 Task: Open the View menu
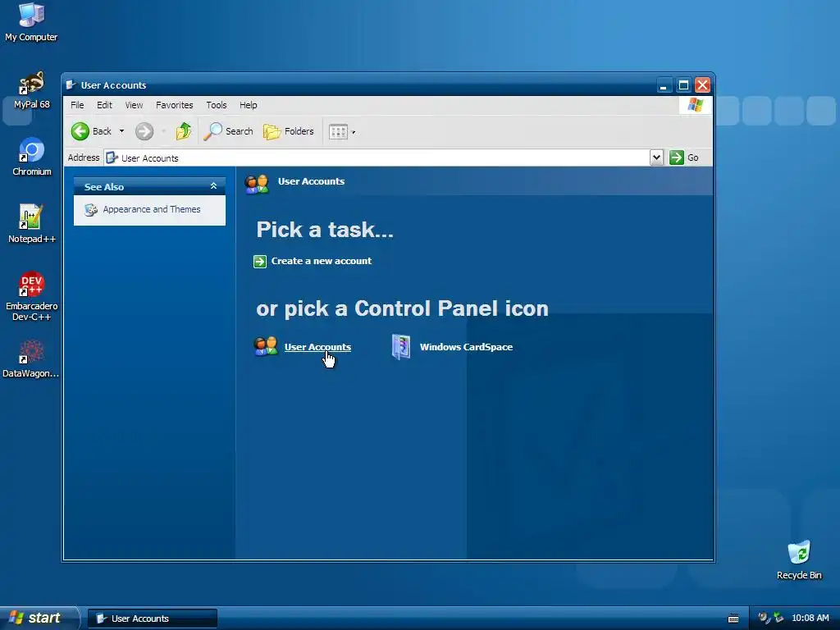click(x=134, y=105)
